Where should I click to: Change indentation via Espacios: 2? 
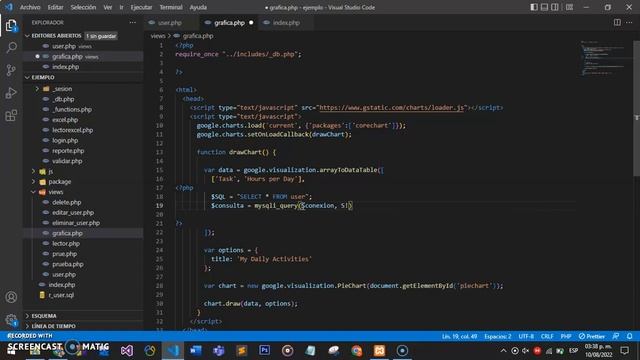pyautogui.click(x=498, y=336)
